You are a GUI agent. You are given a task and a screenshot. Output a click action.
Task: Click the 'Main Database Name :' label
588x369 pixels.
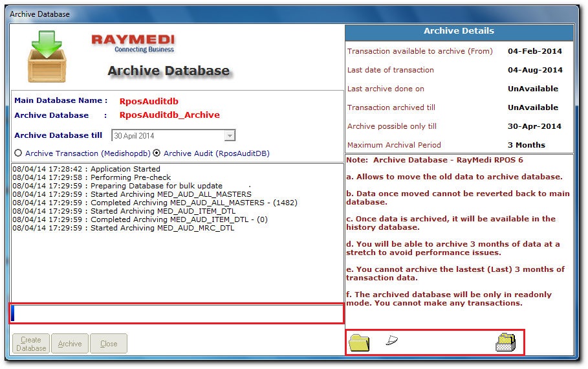tap(61, 100)
